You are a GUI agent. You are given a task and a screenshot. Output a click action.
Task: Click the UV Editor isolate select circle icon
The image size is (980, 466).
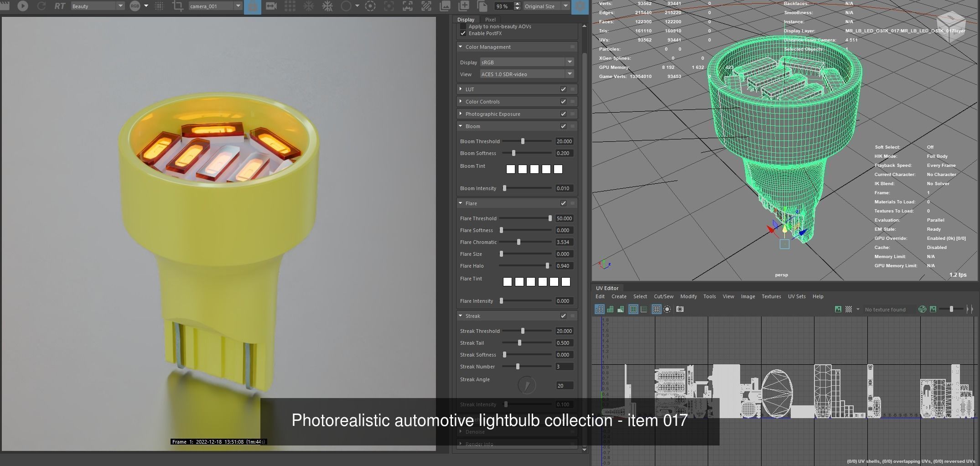[667, 309]
